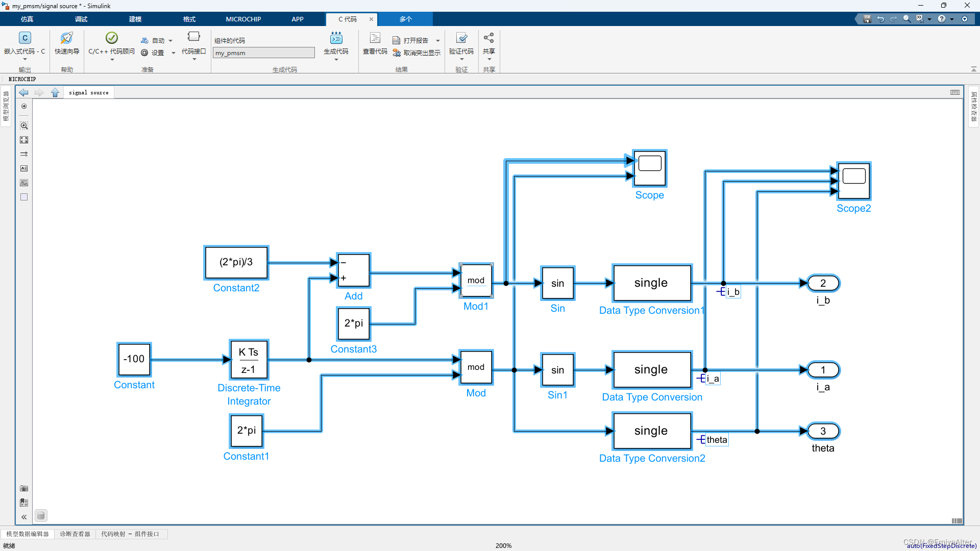Collapse the palette with double-chevron

24,517
